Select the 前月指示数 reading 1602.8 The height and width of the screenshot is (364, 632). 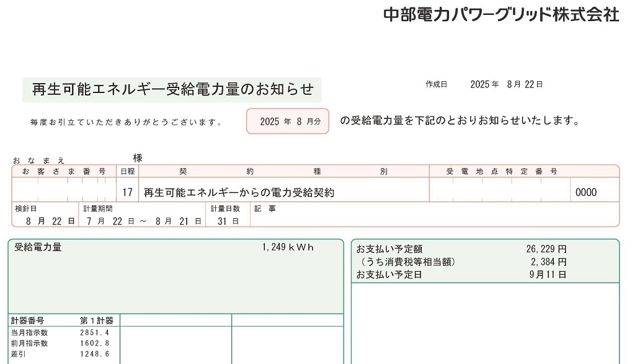[95, 343]
